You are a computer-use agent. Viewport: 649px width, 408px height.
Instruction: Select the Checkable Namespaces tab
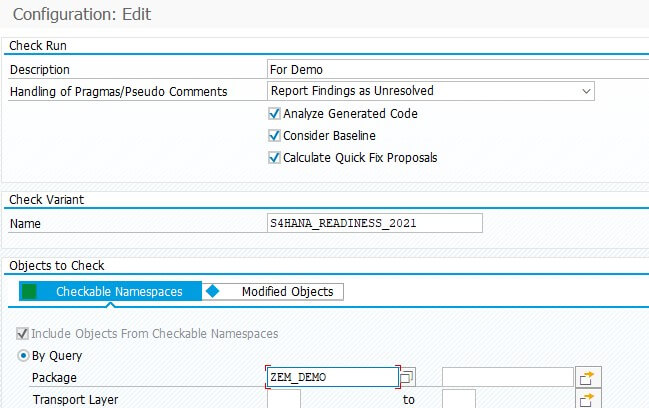pyautogui.click(x=111, y=292)
